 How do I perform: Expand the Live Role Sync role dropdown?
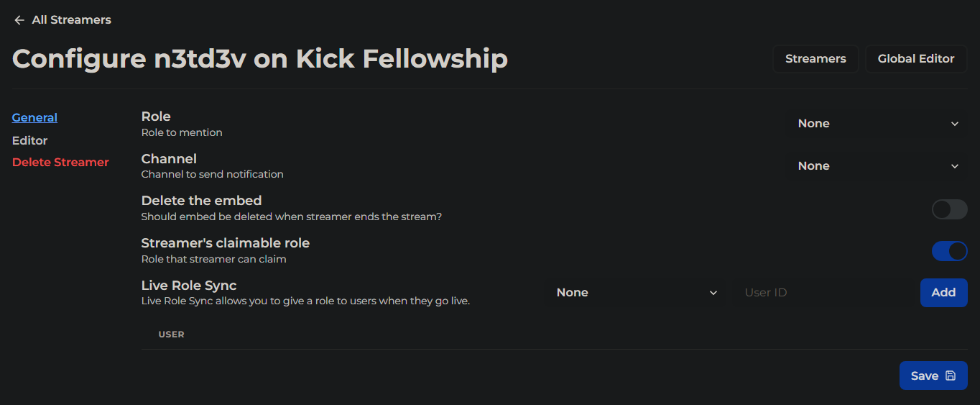tap(636, 293)
